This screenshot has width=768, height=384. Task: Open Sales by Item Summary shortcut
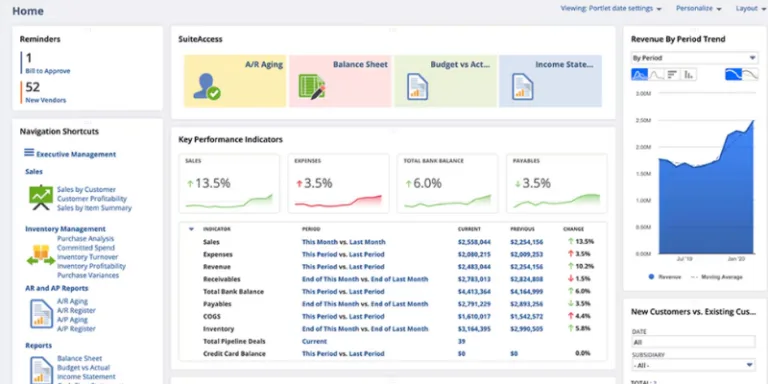[94, 208]
